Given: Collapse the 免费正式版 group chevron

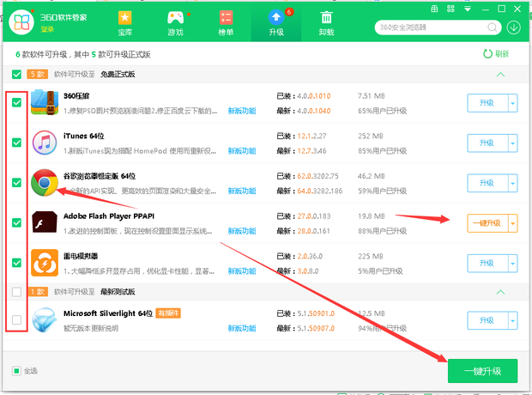Looking at the screenshot, I should tap(500, 75).
